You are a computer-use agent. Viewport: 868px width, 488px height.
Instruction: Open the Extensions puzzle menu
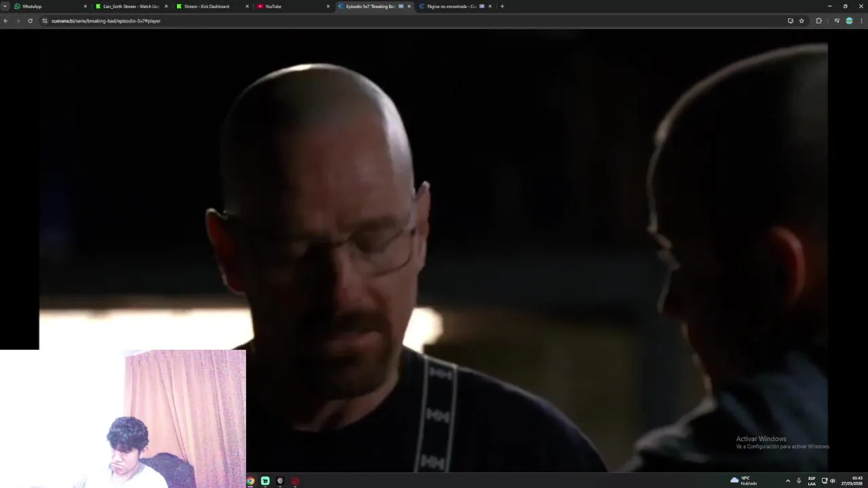818,21
